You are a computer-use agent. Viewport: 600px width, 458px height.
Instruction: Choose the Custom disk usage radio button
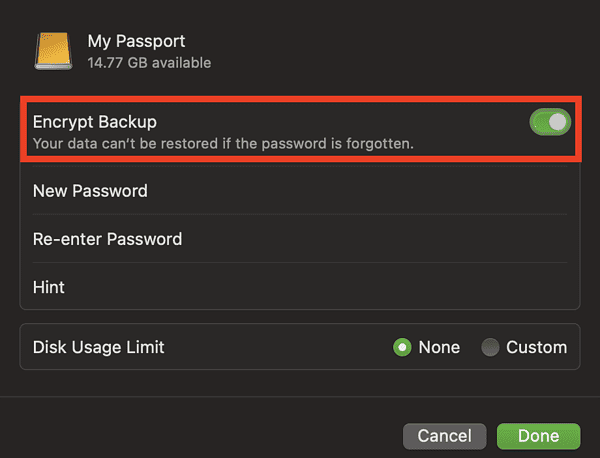click(490, 347)
